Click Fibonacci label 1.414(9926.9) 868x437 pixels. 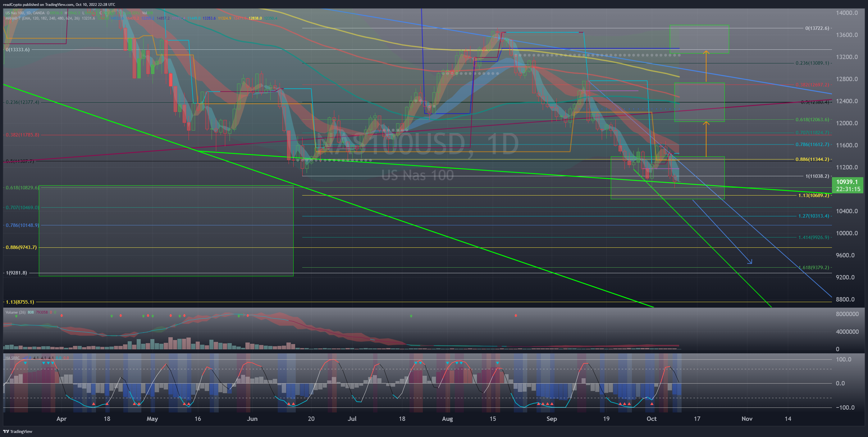[813, 237]
